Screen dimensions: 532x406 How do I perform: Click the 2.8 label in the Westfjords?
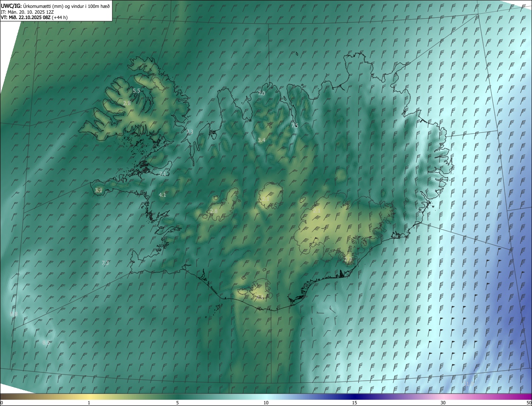click(127, 103)
